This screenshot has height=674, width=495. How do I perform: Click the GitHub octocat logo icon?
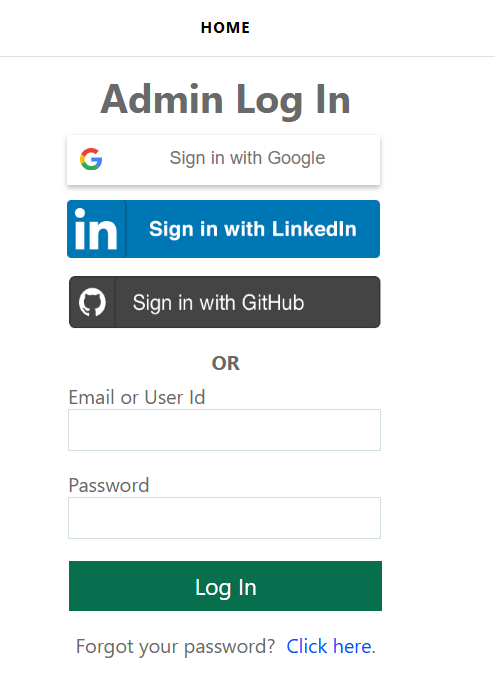[92, 302]
